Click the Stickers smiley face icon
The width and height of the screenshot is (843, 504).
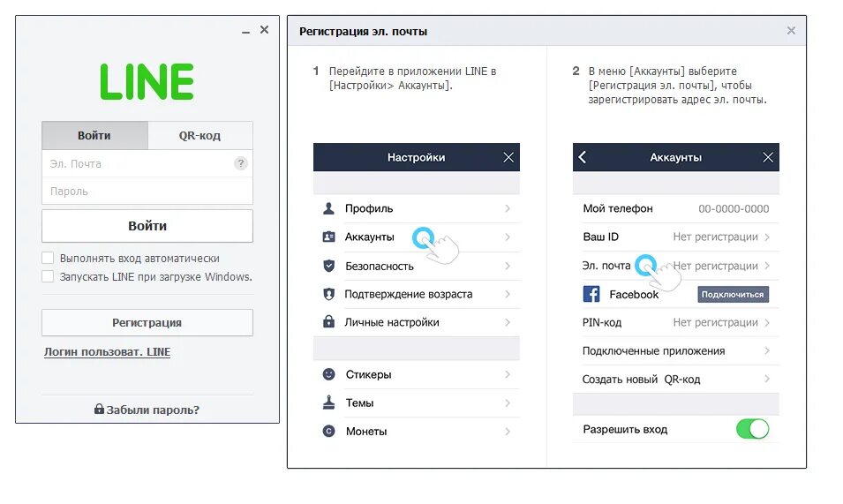[x=328, y=374]
